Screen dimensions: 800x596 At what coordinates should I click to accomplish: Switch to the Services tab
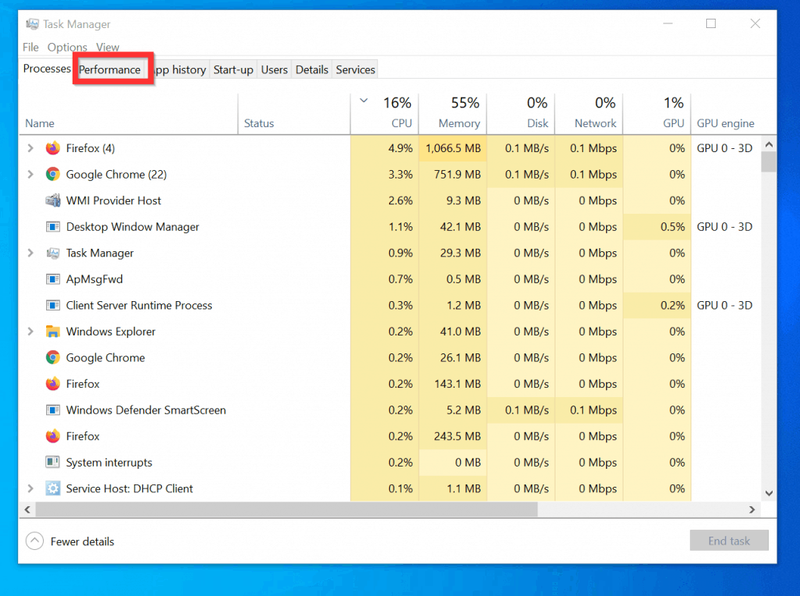coord(356,69)
